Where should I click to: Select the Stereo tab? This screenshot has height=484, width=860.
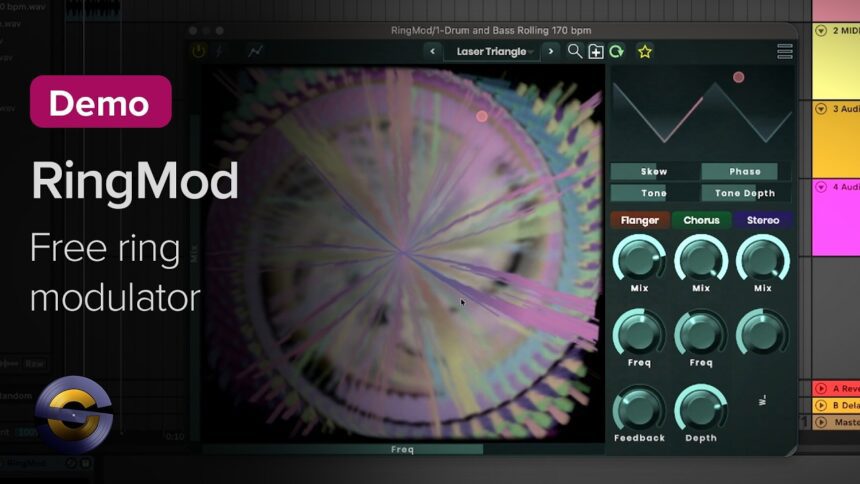(763, 220)
